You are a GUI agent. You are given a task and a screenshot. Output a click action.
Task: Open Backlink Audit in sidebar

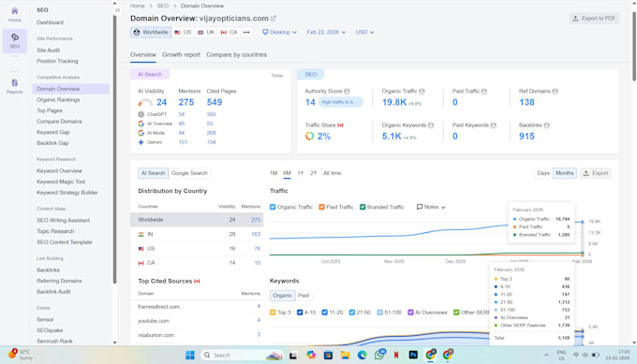(53, 292)
